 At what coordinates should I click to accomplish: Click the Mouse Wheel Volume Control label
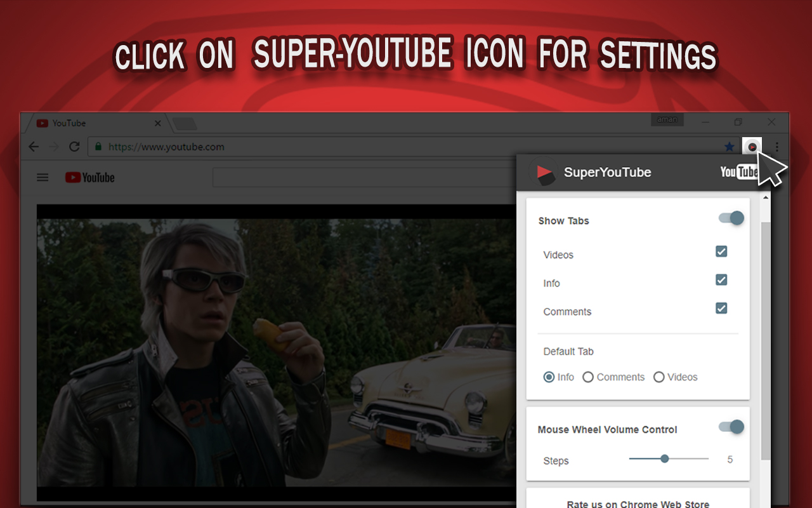tap(608, 430)
